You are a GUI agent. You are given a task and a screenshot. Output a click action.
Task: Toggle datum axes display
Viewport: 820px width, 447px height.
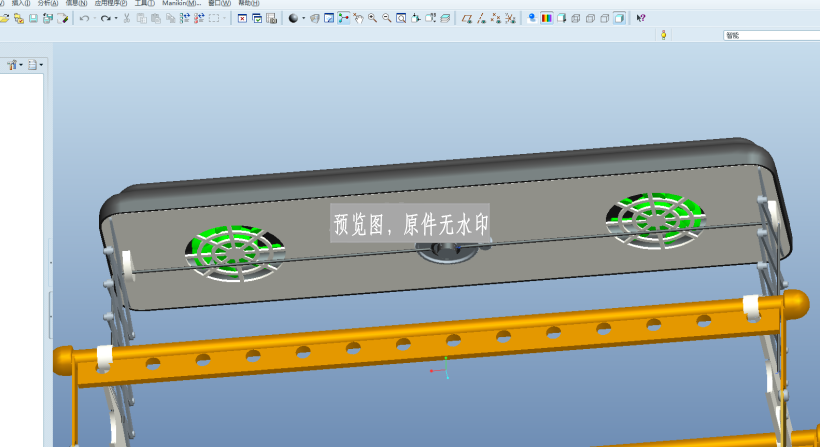click(481, 18)
